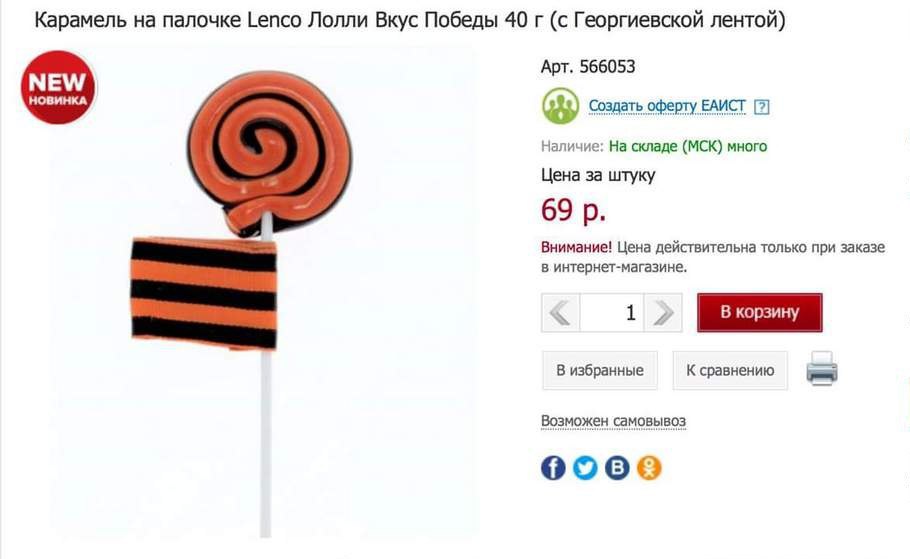Click В избранные button
910x559 pixels.
point(600,370)
